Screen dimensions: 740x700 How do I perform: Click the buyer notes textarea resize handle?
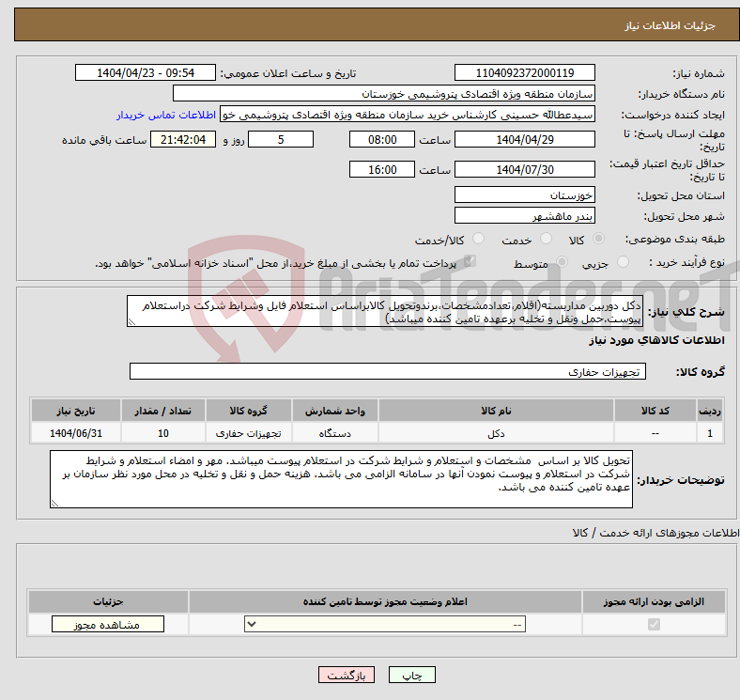(54, 504)
